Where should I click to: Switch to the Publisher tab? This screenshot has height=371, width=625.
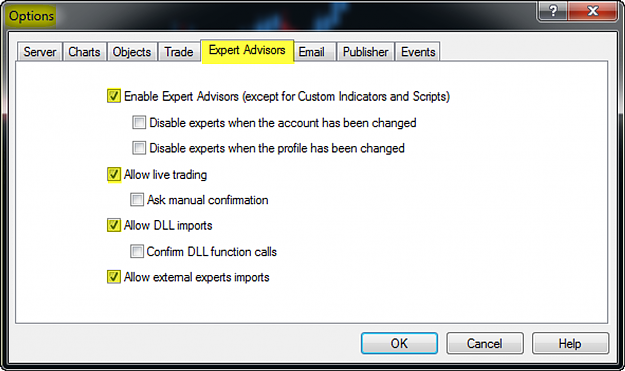click(x=366, y=52)
